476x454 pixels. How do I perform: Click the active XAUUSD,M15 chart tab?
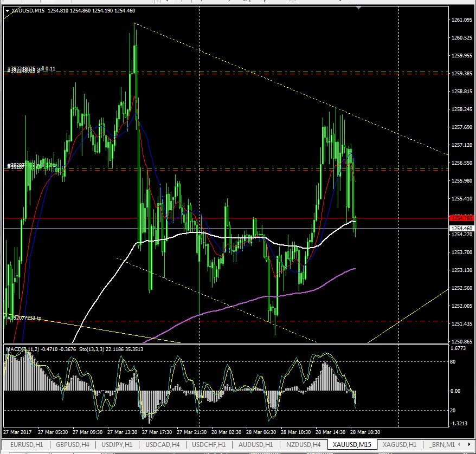352,445
